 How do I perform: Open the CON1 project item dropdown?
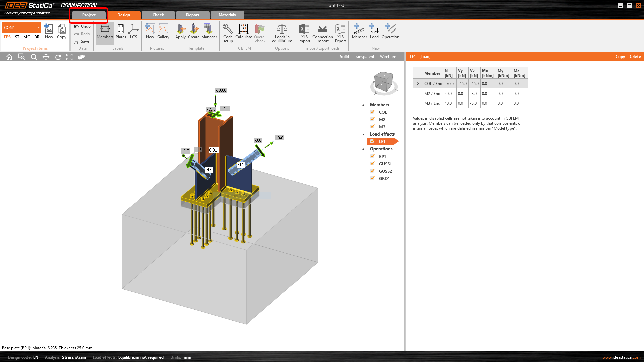[x=39, y=27]
